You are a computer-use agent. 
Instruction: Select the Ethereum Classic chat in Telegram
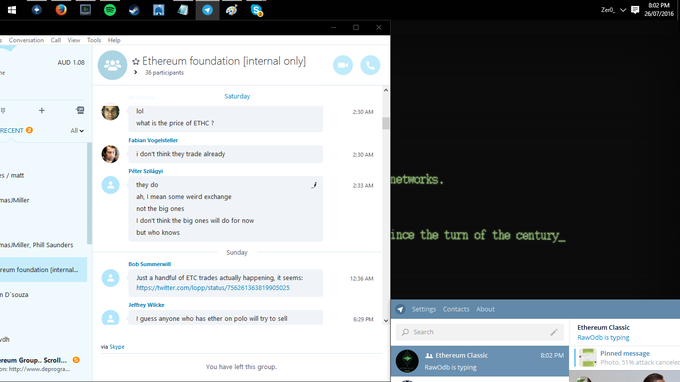coord(480,361)
